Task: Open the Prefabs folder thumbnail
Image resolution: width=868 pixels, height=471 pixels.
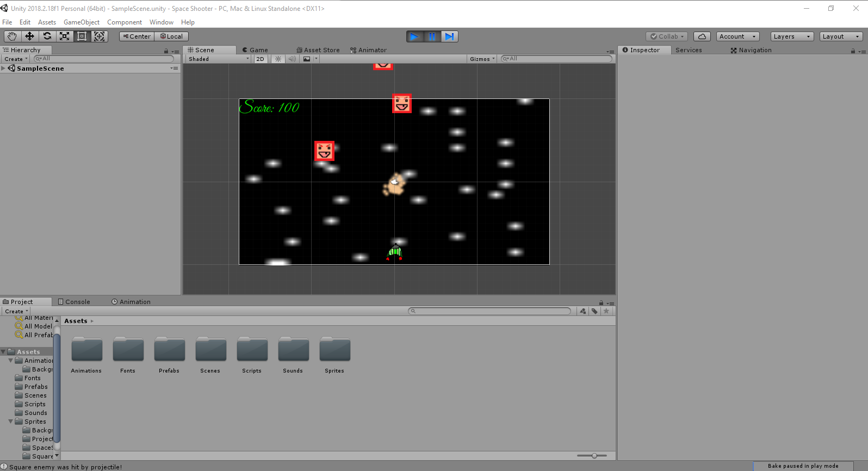Action: point(170,349)
